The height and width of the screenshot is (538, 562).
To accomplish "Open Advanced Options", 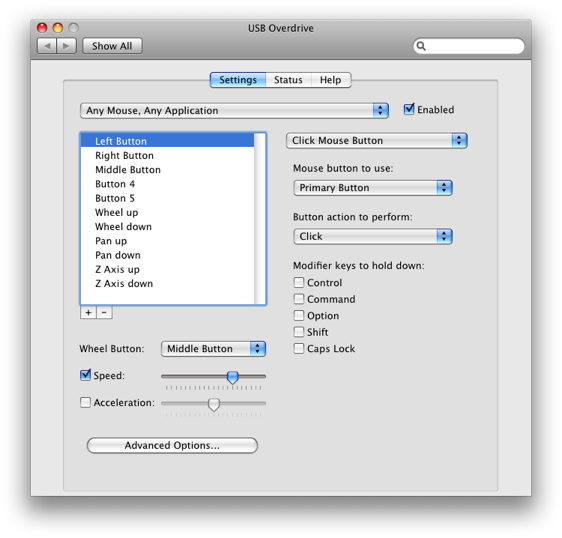I will click(x=172, y=445).
